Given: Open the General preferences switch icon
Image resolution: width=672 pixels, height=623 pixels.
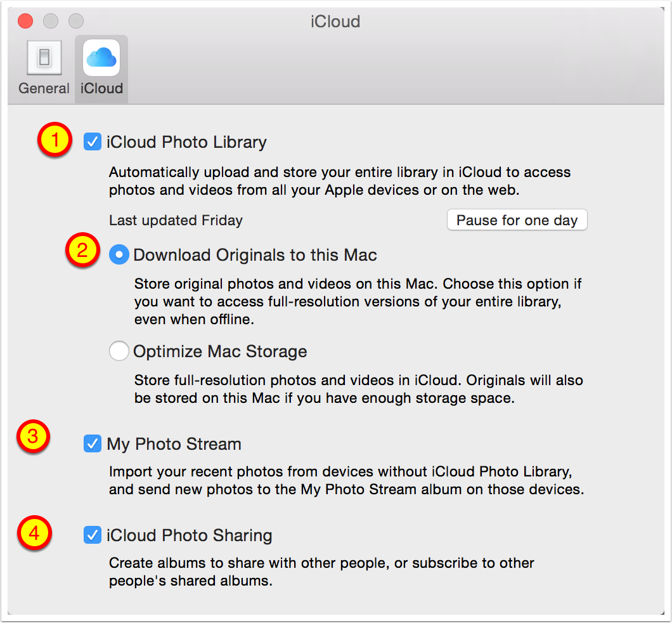Looking at the screenshot, I should [x=44, y=59].
